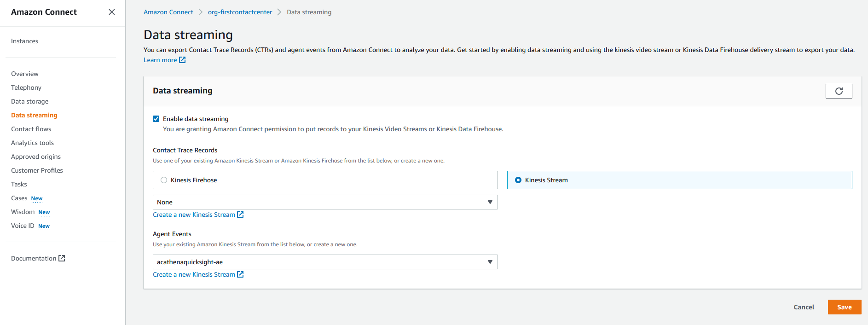Open Customer Profiles in sidebar

(37, 170)
